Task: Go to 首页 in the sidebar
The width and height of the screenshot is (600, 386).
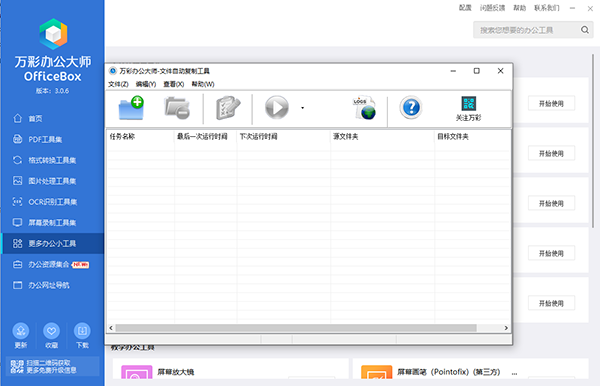Action: pos(52,119)
